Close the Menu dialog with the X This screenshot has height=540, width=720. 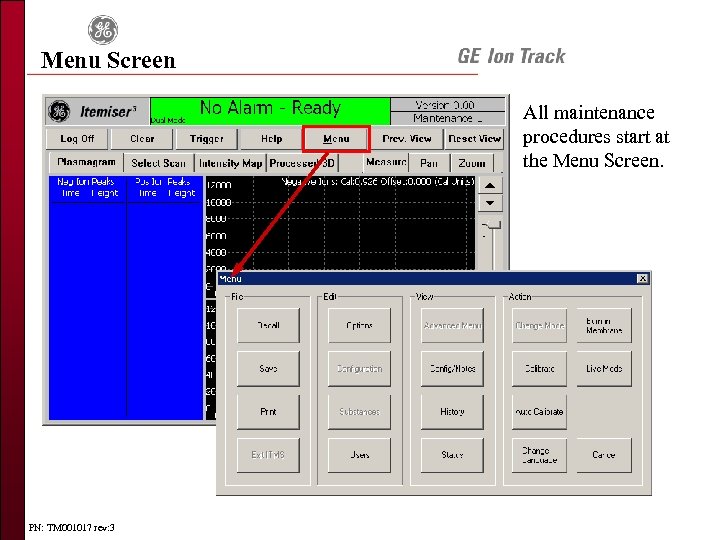click(x=642, y=278)
